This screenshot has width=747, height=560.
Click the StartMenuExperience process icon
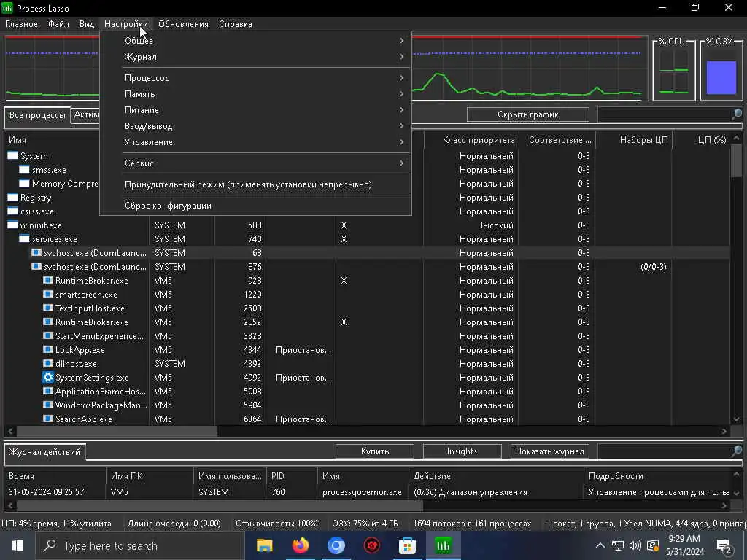(x=48, y=335)
